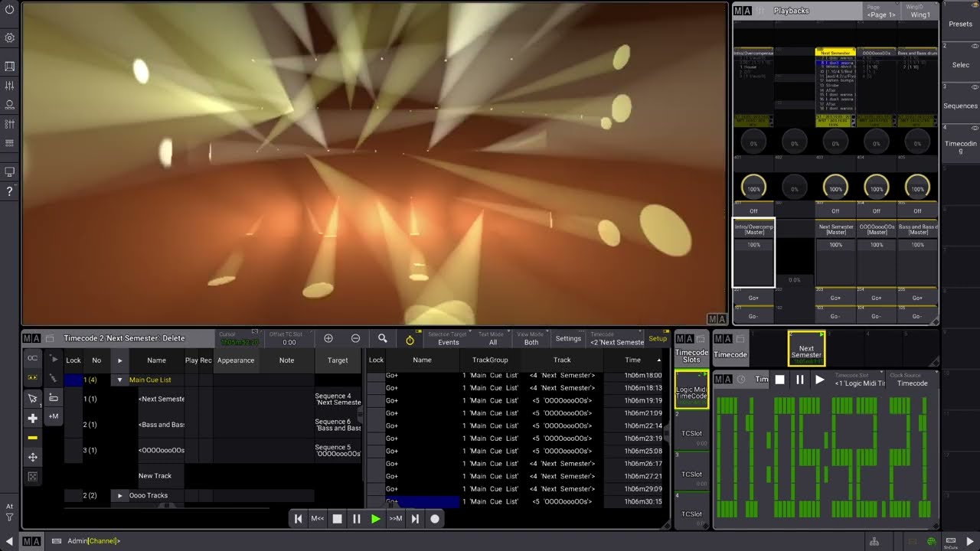Viewport: 980px width, 551px height.
Task: Open the Clock Source Timecode dropdown
Action: pyautogui.click(x=912, y=380)
